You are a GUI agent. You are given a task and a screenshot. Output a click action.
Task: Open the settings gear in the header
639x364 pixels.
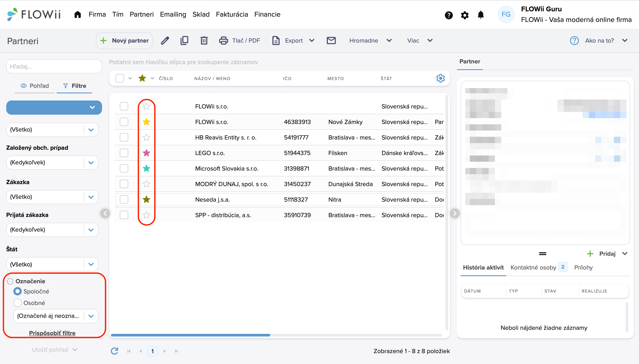pyautogui.click(x=465, y=15)
